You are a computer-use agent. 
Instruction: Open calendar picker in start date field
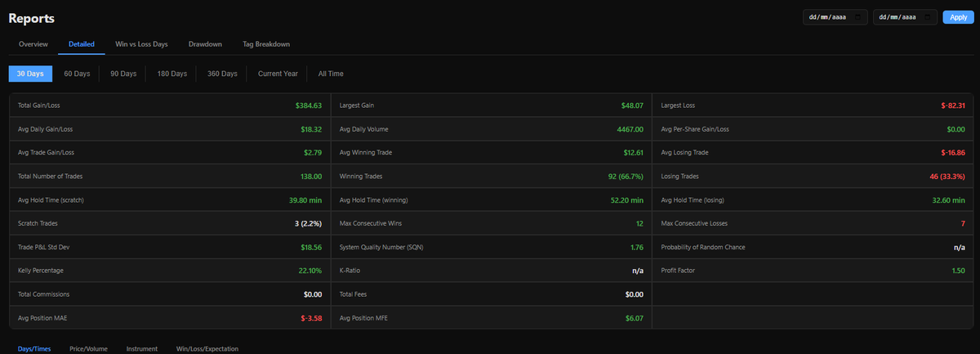(x=858, y=17)
